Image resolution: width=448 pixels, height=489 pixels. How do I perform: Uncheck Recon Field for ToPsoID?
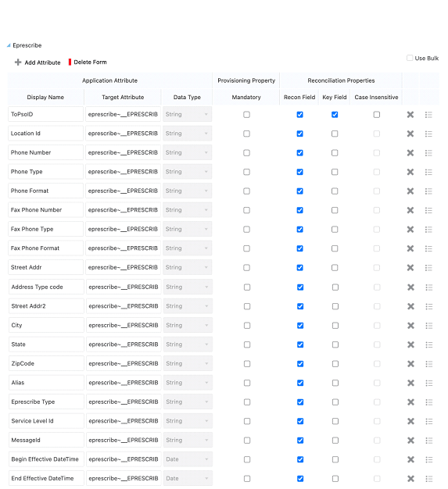click(299, 115)
